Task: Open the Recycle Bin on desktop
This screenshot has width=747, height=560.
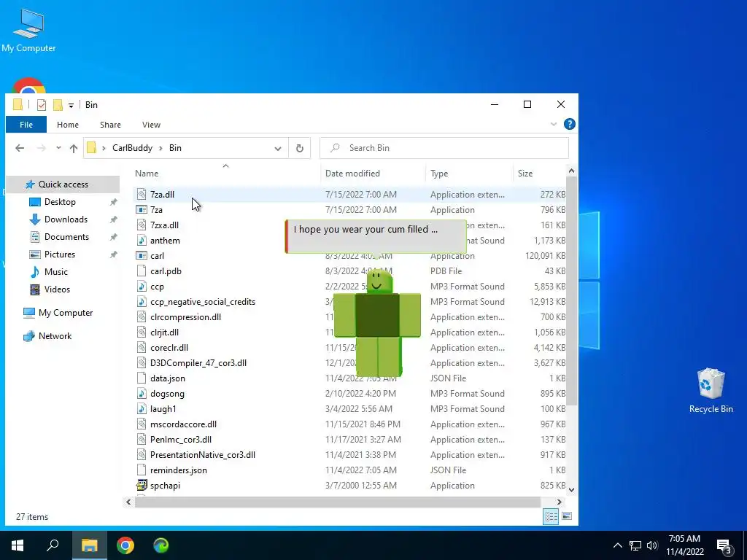Action: tap(711, 391)
